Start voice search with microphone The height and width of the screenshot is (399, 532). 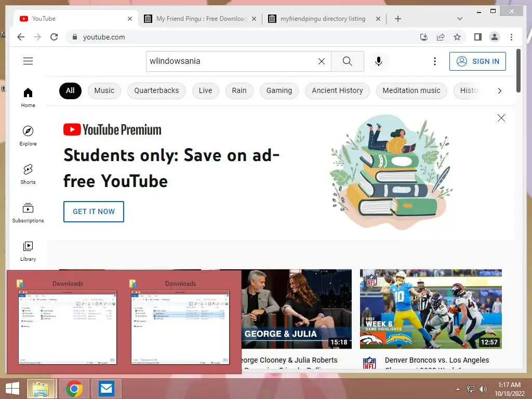tap(379, 61)
